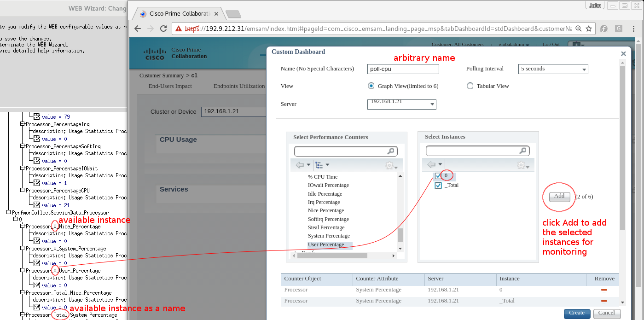Open gear settings in Performance Counters panel
This screenshot has height=320, width=644.
tap(391, 165)
